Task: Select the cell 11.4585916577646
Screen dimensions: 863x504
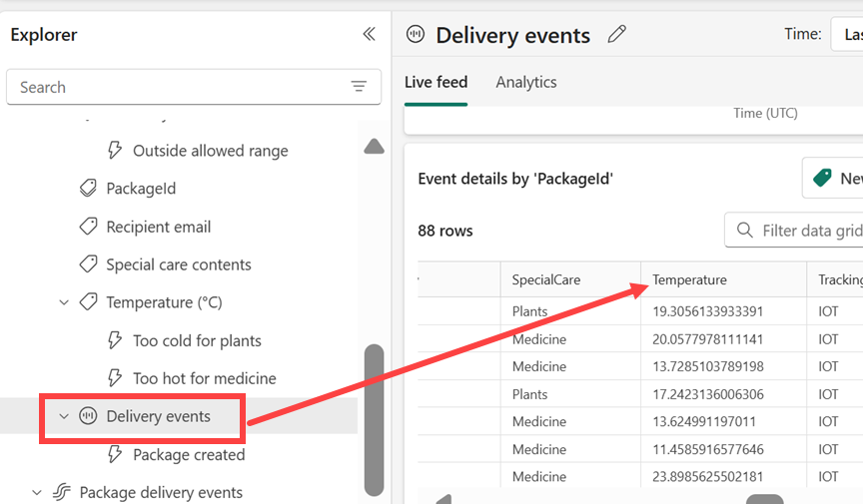Action: 708,449
